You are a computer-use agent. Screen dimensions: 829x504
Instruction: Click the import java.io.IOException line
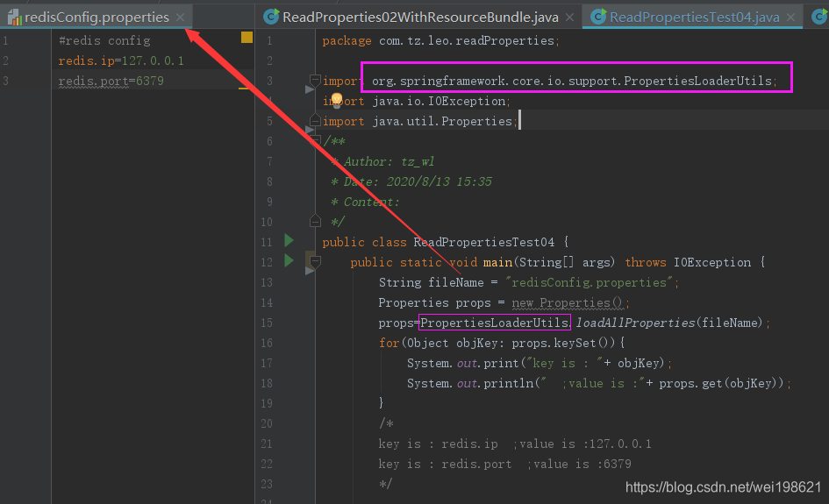pos(417,101)
